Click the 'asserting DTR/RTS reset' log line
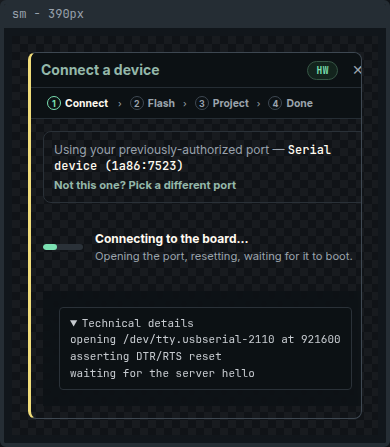Viewport: 390px width, 447px height. pyautogui.click(x=146, y=356)
